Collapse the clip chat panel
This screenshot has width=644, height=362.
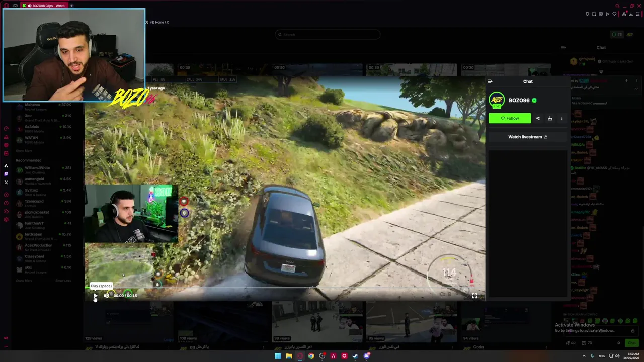pyautogui.click(x=490, y=81)
